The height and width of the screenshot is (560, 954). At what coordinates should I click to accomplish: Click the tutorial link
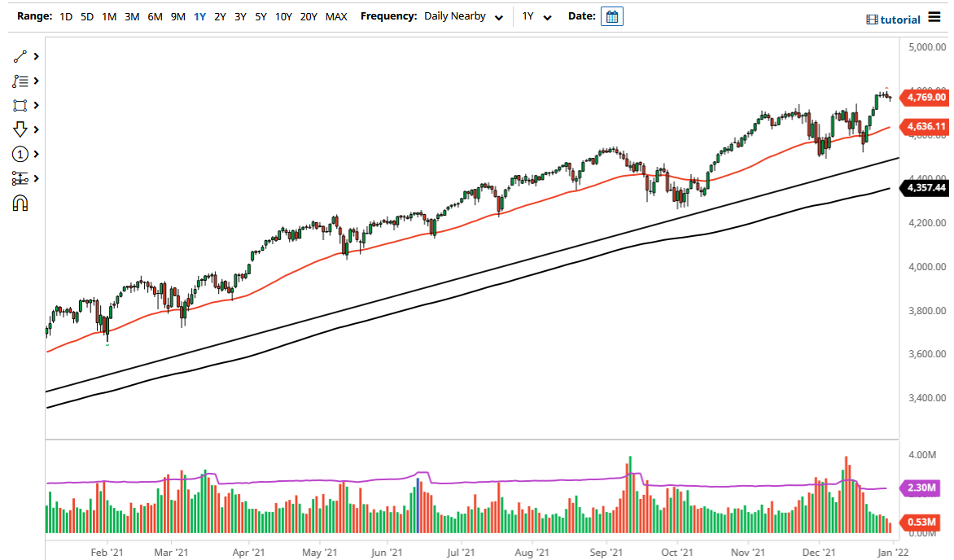(899, 19)
